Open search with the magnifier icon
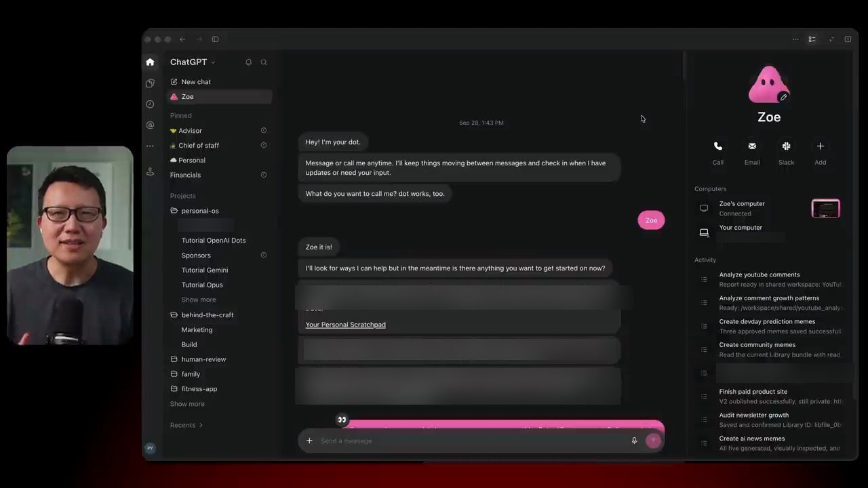 click(264, 62)
